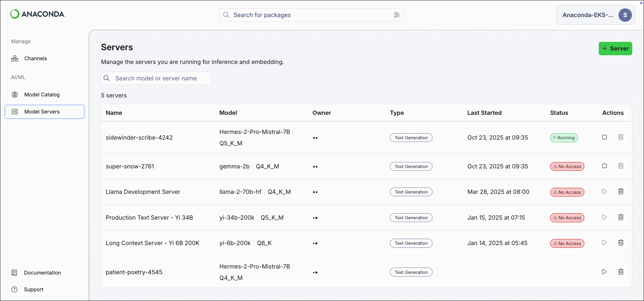This screenshot has width=644, height=301.
Task: Click owner dots for Production Text Server row
Action: (315, 218)
